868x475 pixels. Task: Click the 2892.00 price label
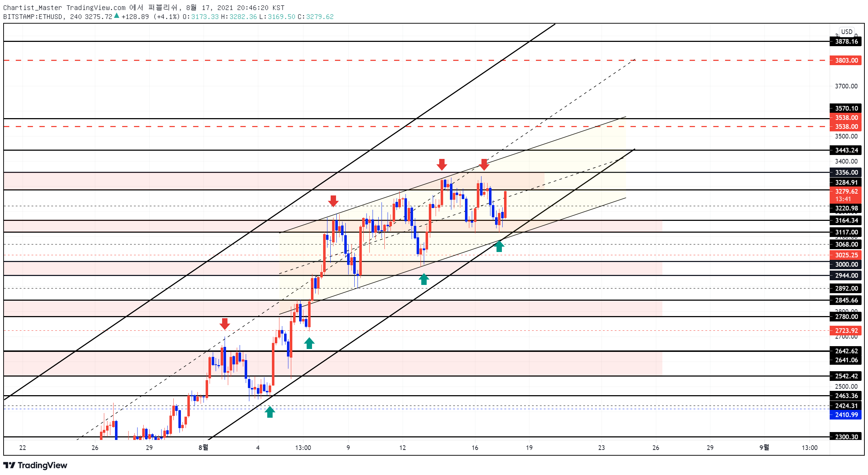pos(846,289)
